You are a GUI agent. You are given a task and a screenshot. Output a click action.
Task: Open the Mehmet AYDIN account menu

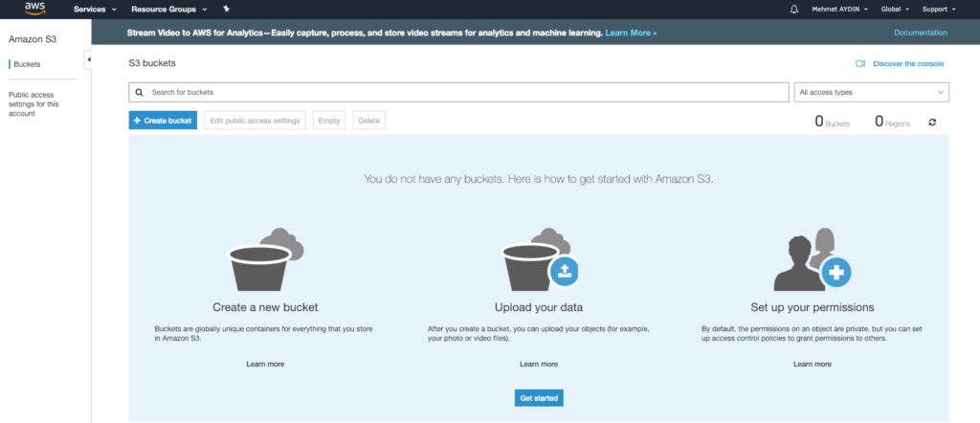click(x=839, y=10)
